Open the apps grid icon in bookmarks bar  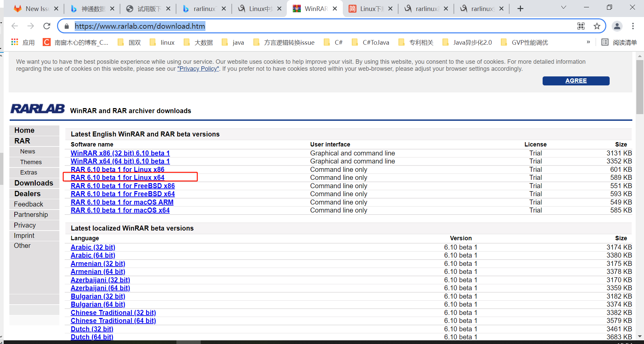tap(15, 42)
